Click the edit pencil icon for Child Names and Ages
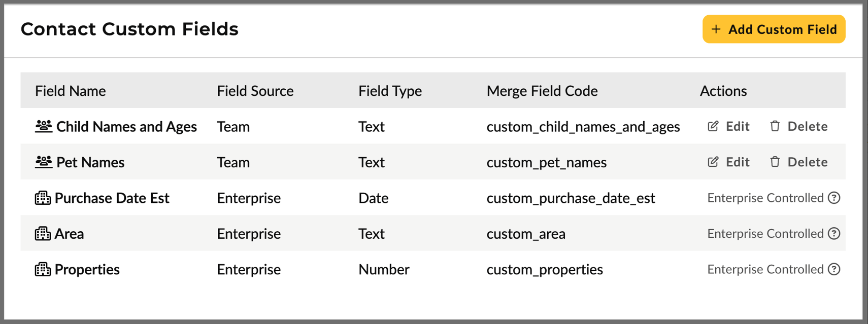868x324 pixels. (x=713, y=126)
